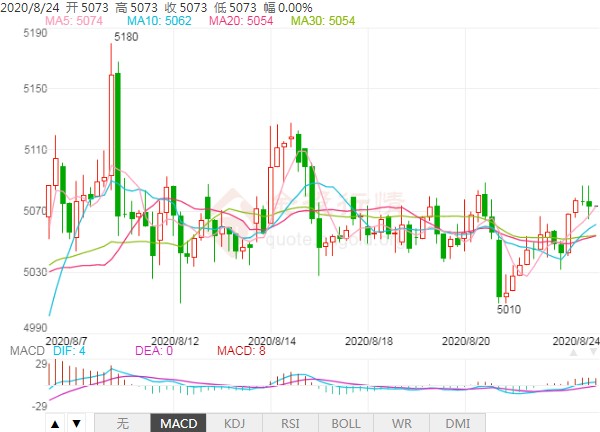
Task: Click the 5180 high price label
Action: [x=126, y=37]
